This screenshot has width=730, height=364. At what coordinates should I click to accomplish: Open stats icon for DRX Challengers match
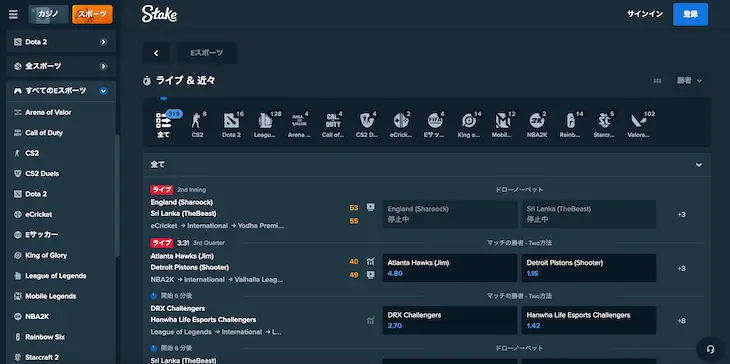pos(371,320)
